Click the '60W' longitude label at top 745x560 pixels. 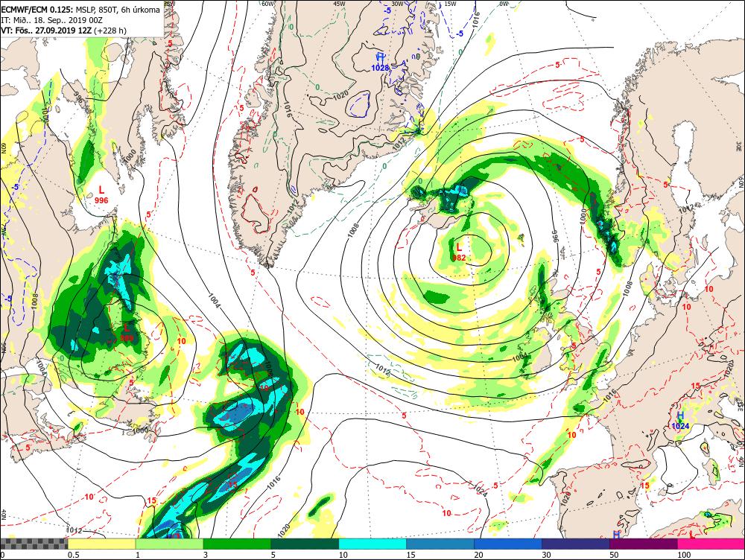tap(268, 3)
